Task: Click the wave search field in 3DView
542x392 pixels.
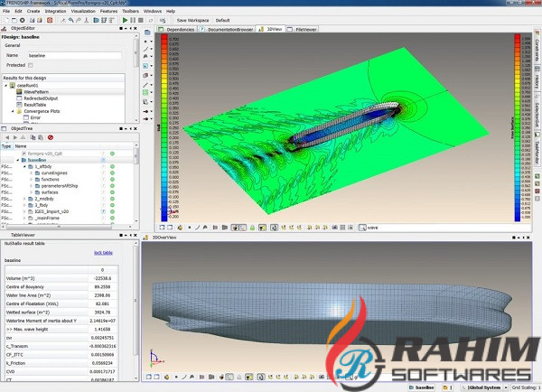Action: click(448, 228)
